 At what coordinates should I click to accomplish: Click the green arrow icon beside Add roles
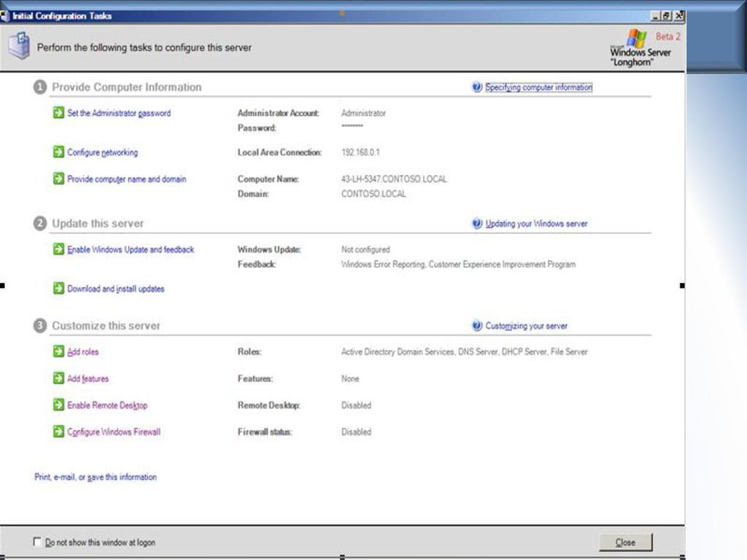point(58,351)
